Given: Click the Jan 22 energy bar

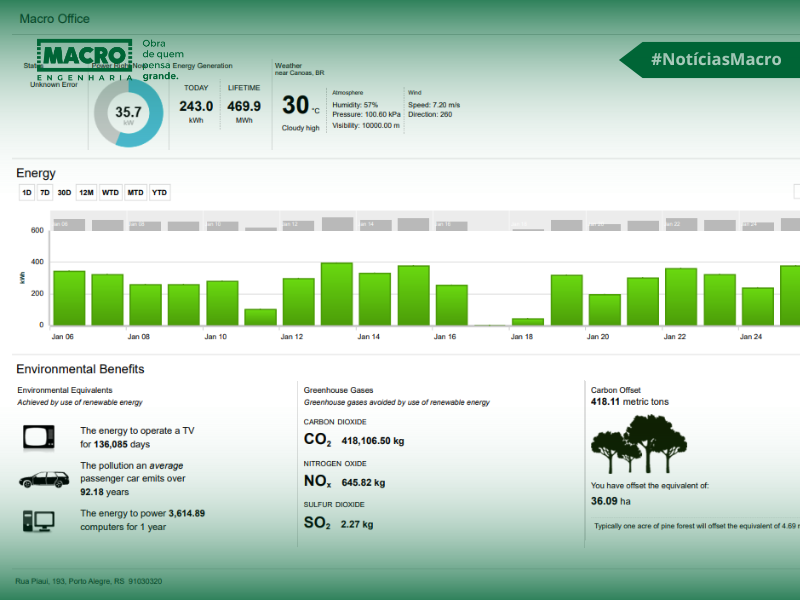Looking at the screenshot, I should coord(681,296).
